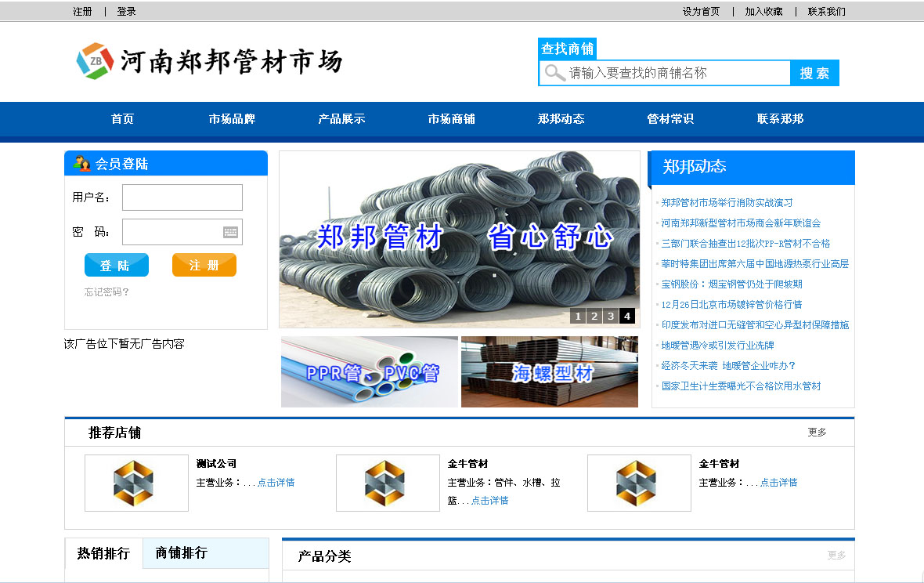Click 注册 link in top bar
Image resolution: width=924 pixels, height=583 pixels.
(x=82, y=11)
